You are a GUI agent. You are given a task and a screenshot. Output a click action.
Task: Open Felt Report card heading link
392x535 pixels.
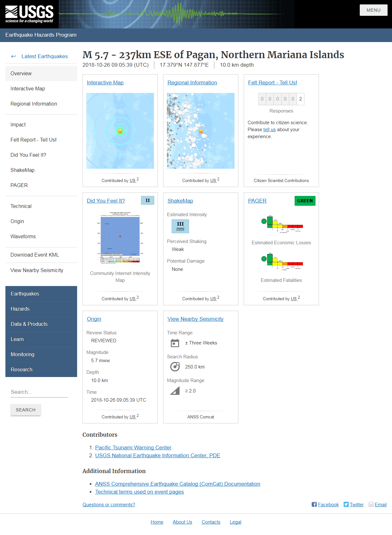click(x=273, y=82)
